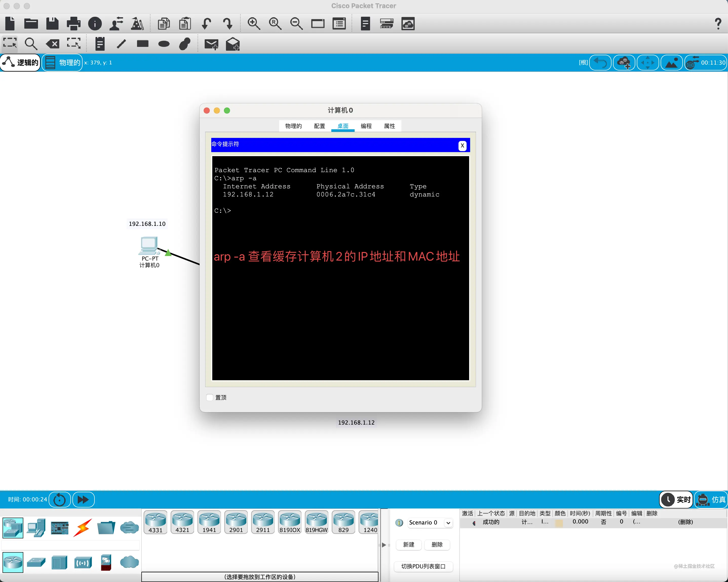Click (删除) in PDU row

click(x=685, y=522)
